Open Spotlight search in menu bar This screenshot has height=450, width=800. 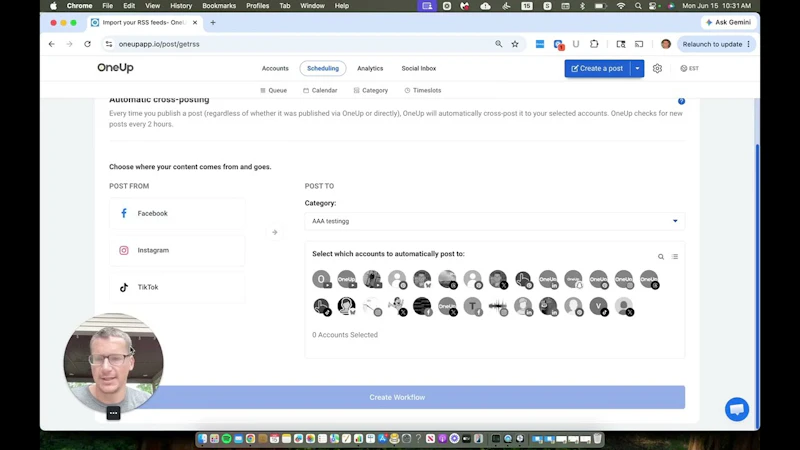(638, 6)
